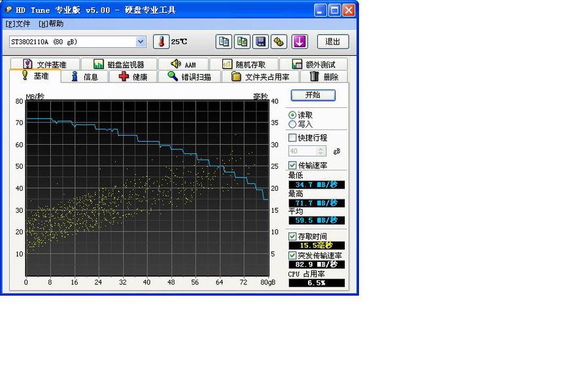Maximize the HD Tune window
The image size is (588, 368).
(x=334, y=10)
